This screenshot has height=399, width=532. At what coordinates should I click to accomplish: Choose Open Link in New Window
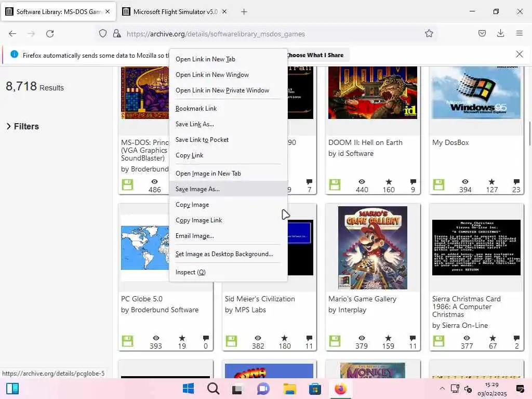[228, 75]
